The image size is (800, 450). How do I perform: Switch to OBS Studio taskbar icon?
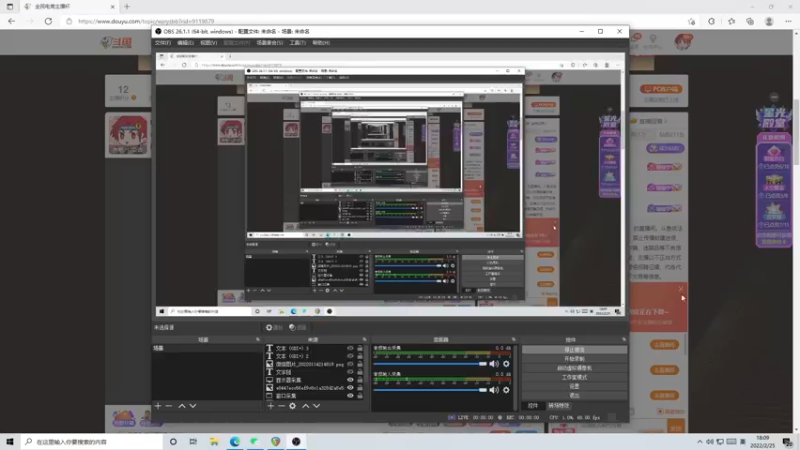point(296,442)
